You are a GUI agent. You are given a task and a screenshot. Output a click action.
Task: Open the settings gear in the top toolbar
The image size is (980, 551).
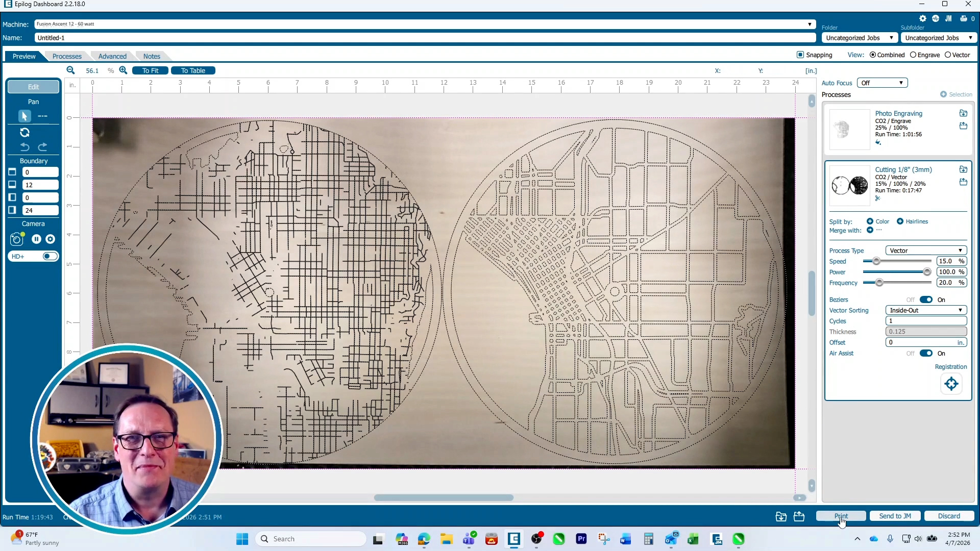(923, 18)
